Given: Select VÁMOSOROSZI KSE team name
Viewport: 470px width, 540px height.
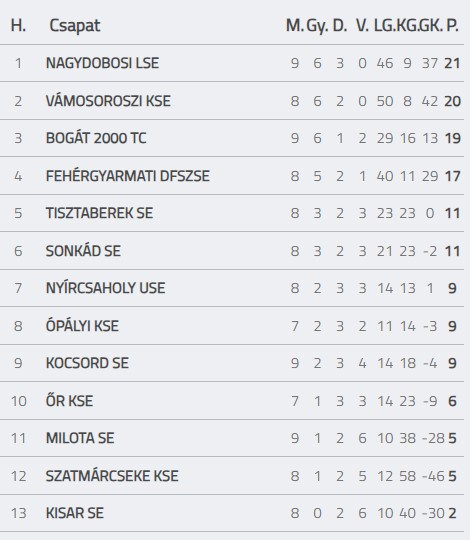Looking at the screenshot, I should pos(108,101).
